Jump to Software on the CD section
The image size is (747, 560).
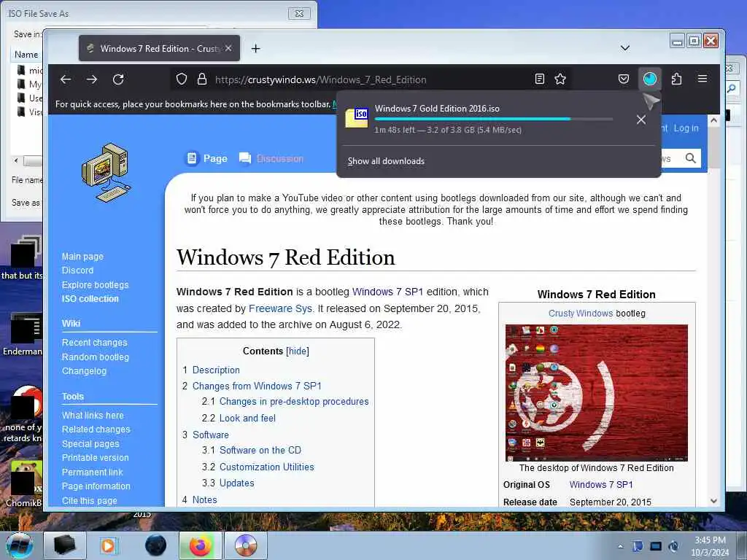tap(260, 450)
